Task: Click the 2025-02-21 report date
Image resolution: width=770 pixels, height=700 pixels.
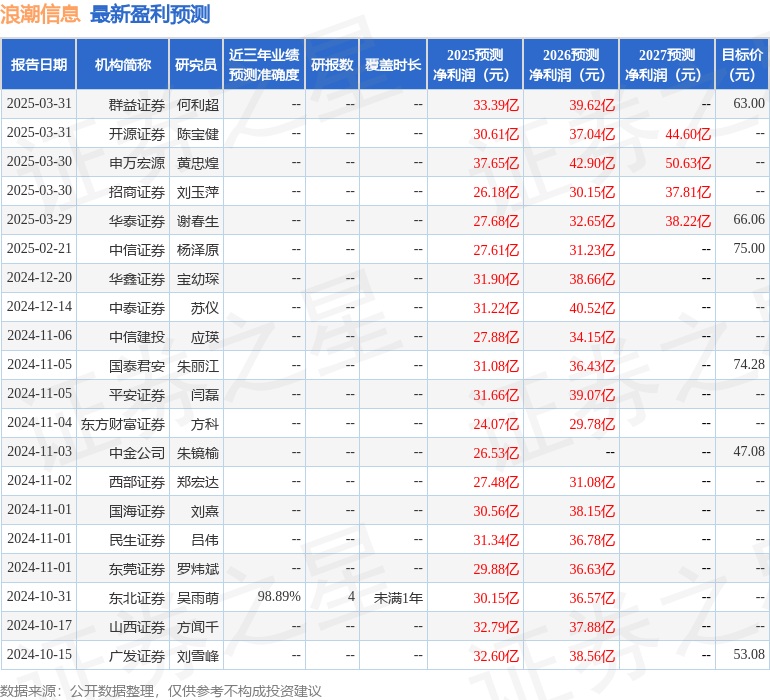Action: tap(39, 248)
